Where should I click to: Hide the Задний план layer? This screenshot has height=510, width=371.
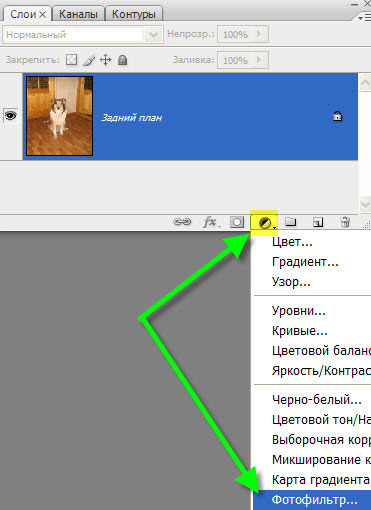pyautogui.click(x=11, y=116)
